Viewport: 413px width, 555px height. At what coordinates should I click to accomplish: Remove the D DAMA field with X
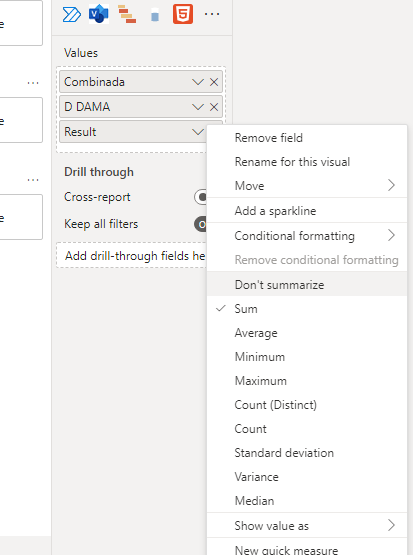tap(214, 107)
